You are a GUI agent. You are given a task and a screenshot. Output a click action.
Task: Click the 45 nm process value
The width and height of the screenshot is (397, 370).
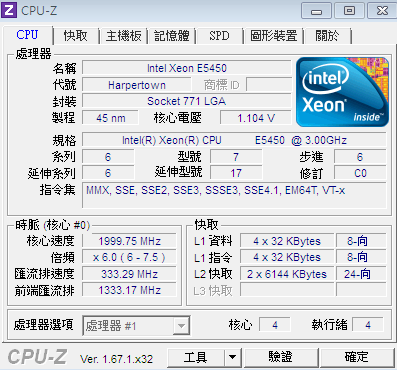[111, 118]
